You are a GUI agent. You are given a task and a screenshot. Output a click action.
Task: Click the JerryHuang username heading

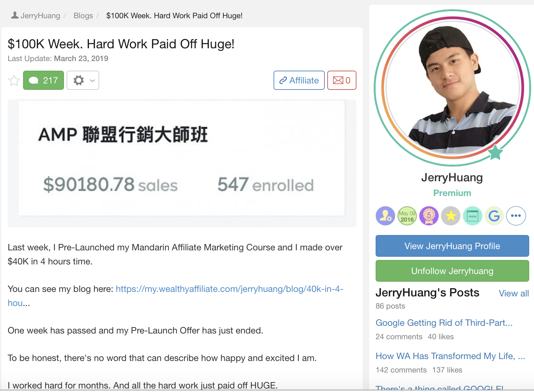pyautogui.click(x=452, y=177)
